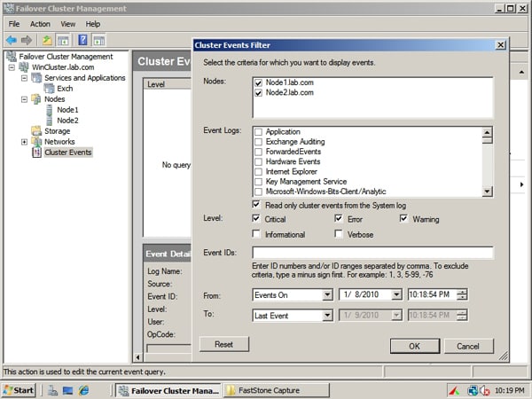The width and height of the screenshot is (532, 399).
Task: Collapse the Services and Applications node
Action: click(x=24, y=78)
